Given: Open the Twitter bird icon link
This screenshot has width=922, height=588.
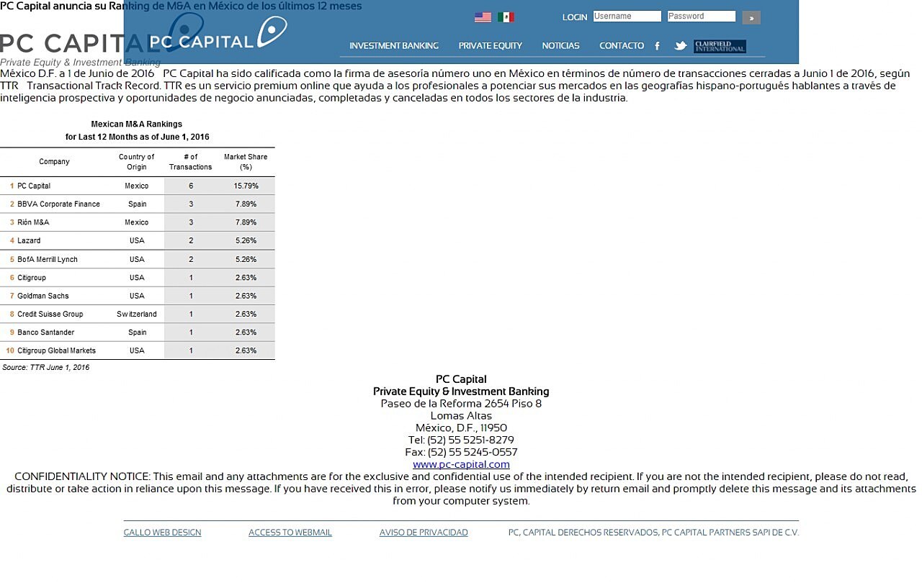Looking at the screenshot, I should pos(680,46).
